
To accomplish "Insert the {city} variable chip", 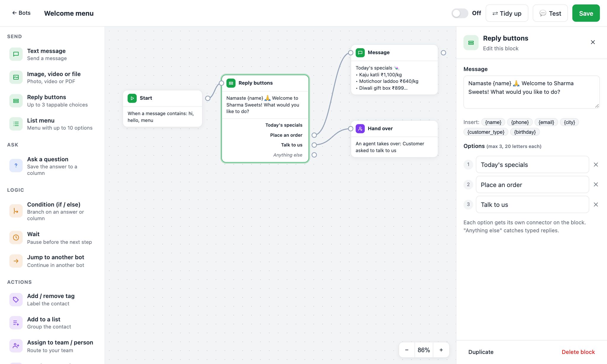I will [x=569, y=122].
